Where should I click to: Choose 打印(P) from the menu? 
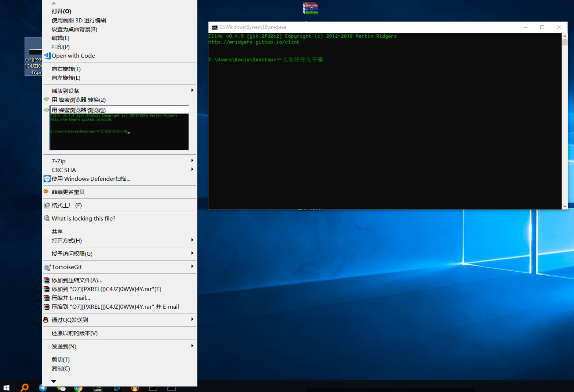[120, 47]
